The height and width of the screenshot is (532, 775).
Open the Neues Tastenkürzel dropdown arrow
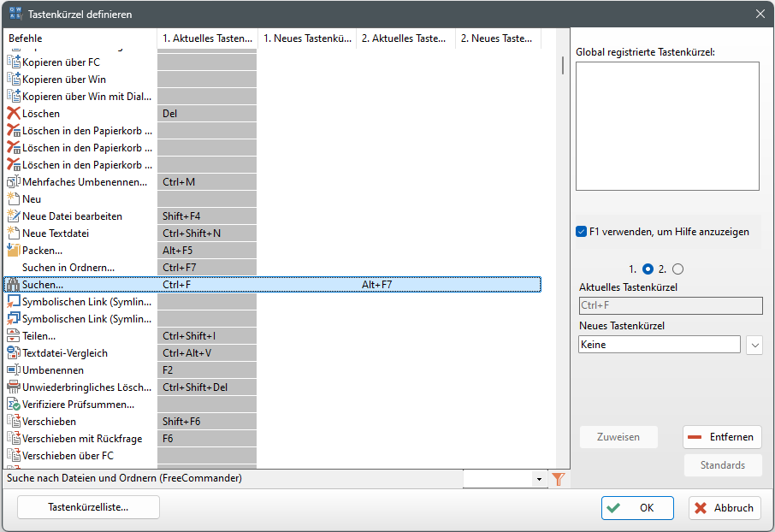754,345
